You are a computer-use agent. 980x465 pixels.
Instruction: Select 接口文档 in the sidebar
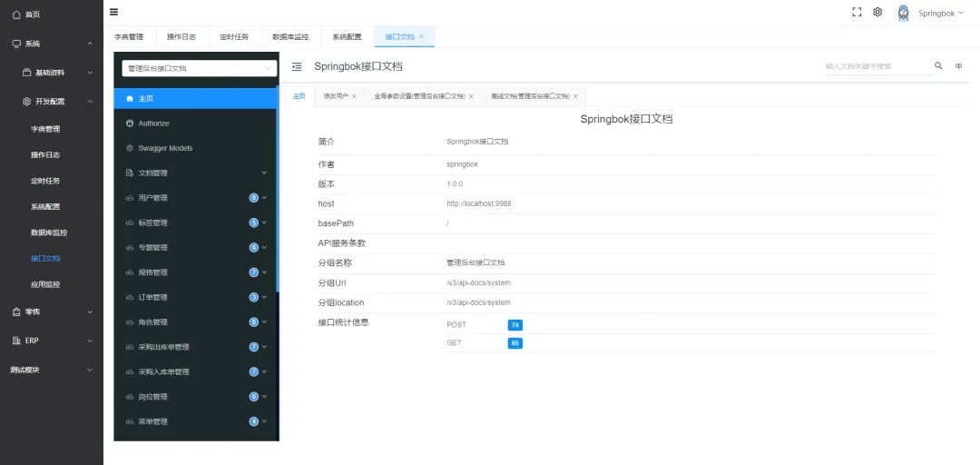pos(45,259)
